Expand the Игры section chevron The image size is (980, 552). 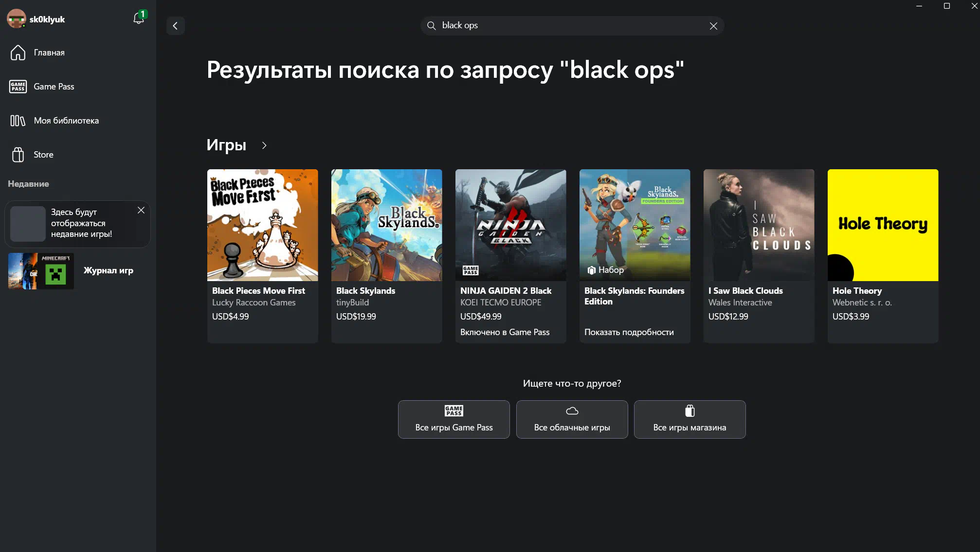tap(264, 145)
